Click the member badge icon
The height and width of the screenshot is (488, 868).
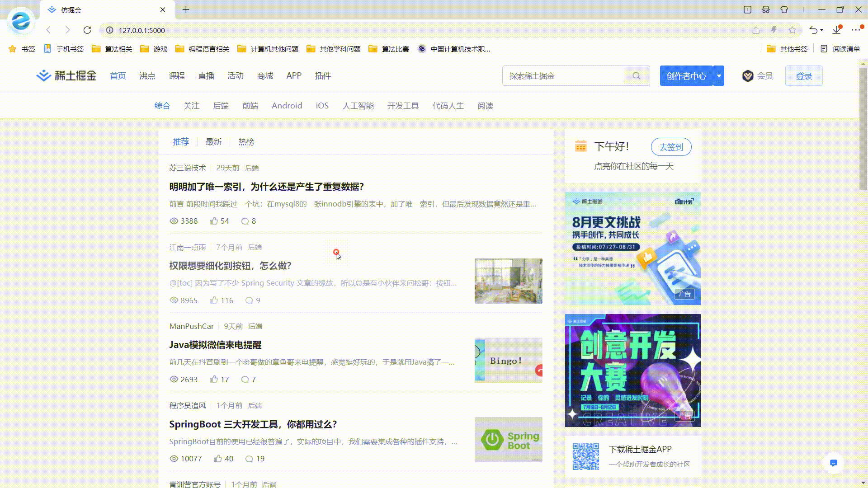pos(748,76)
